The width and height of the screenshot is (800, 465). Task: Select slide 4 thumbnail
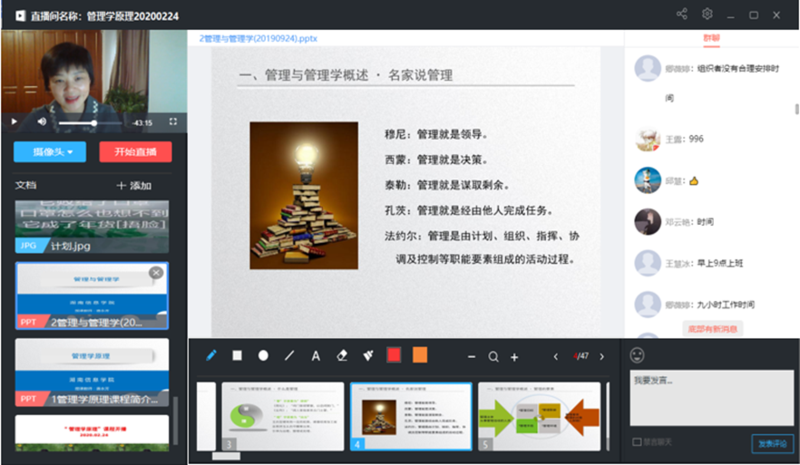411,417
